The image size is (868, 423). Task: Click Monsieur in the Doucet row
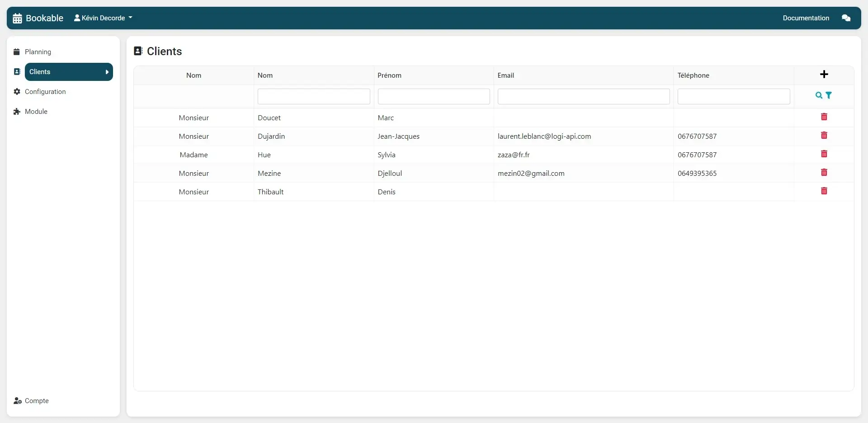click(x=193, y=118)
